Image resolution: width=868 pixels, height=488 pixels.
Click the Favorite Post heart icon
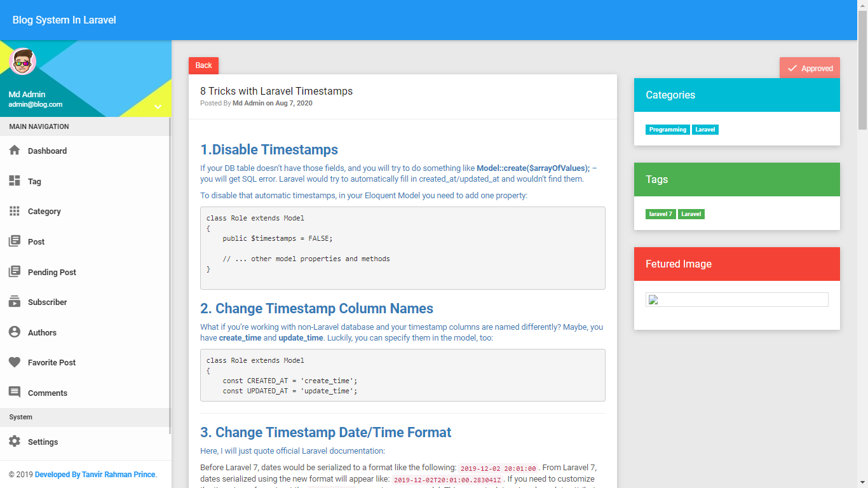[x=15, y=362]
